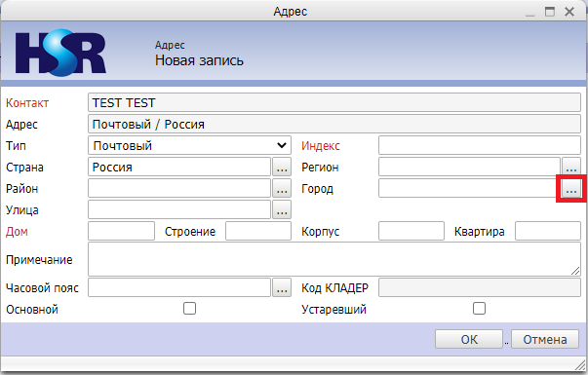Click the HSR logo
This screenshot has width=588, height=375.
coord(60,53)
